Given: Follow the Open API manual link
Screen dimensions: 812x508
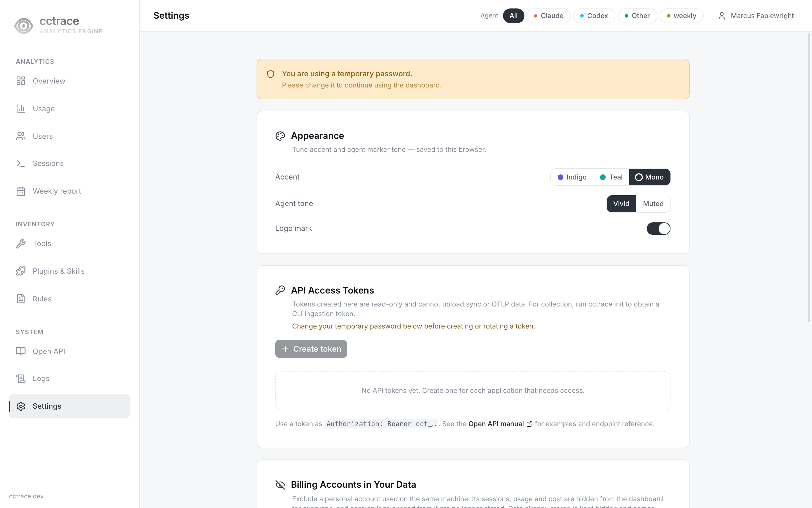Looking at the screenshot, I should [500, 424].
